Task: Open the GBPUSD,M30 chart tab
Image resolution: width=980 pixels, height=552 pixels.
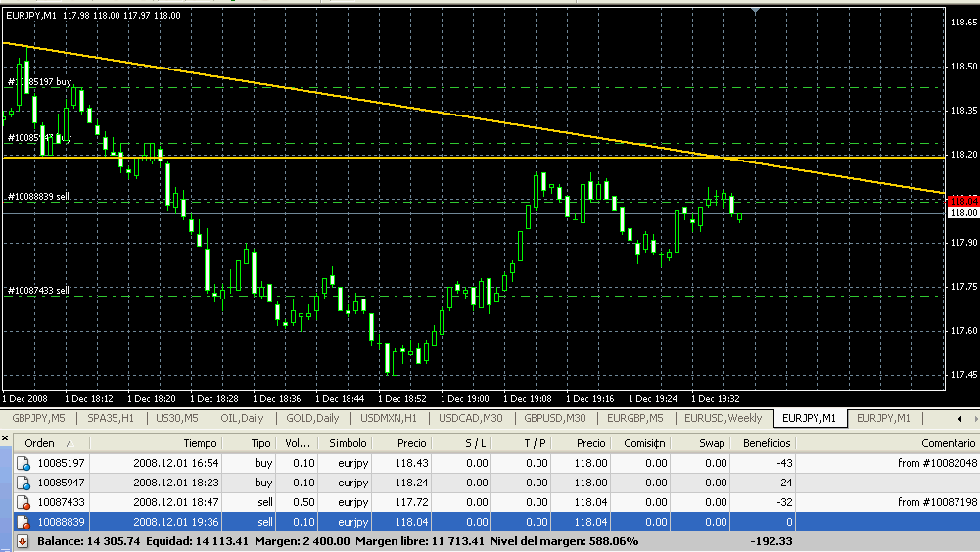Action: coord(555,418)
